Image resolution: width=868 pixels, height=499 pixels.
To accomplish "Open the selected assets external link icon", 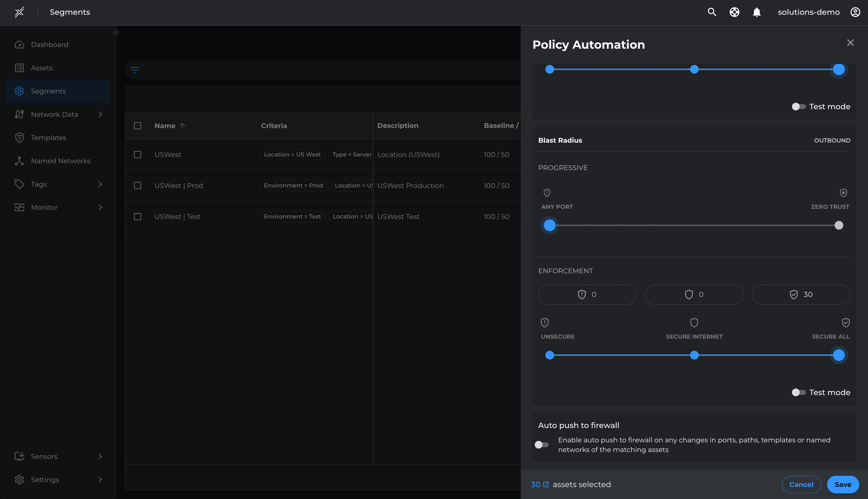I will coord(546,484).
